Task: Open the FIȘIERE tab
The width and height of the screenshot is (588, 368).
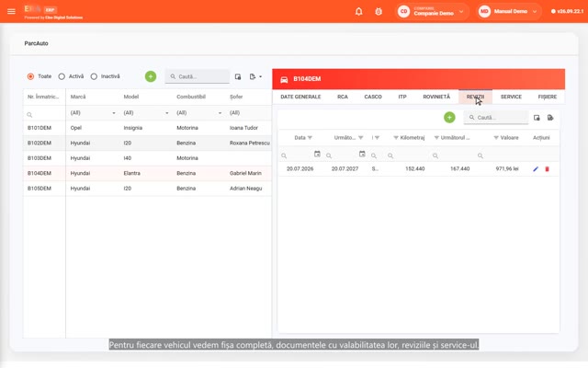Action: tap(548, 97)
